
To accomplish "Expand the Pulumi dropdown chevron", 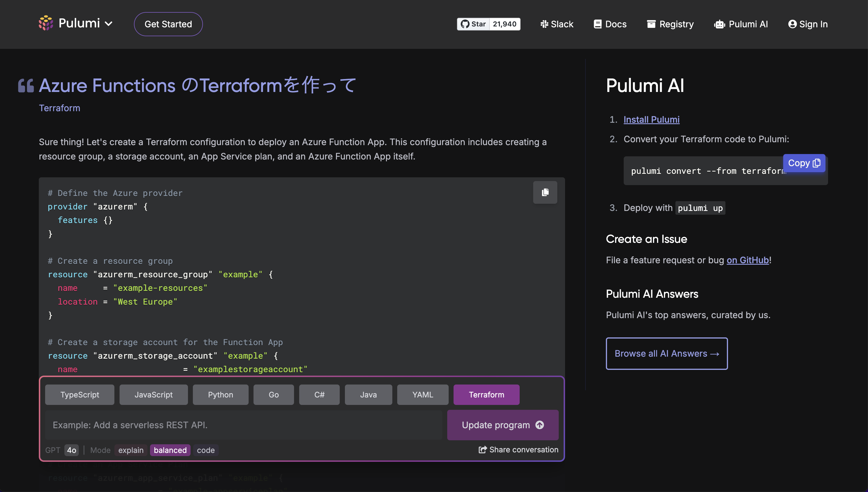I will coord(108,24).
